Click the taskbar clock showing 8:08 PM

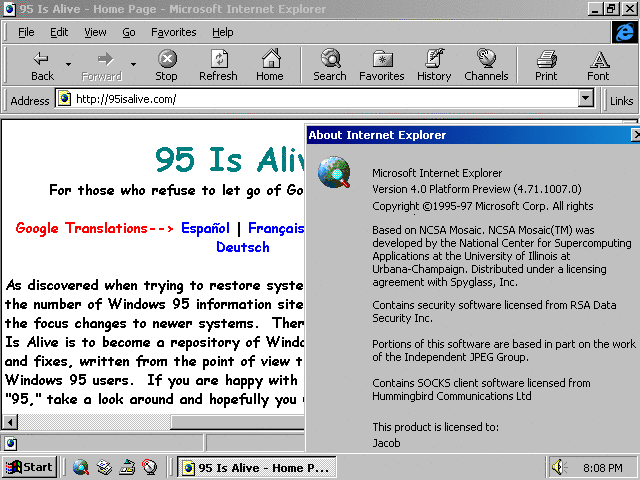pyautogui.click(x=603, y=467)
